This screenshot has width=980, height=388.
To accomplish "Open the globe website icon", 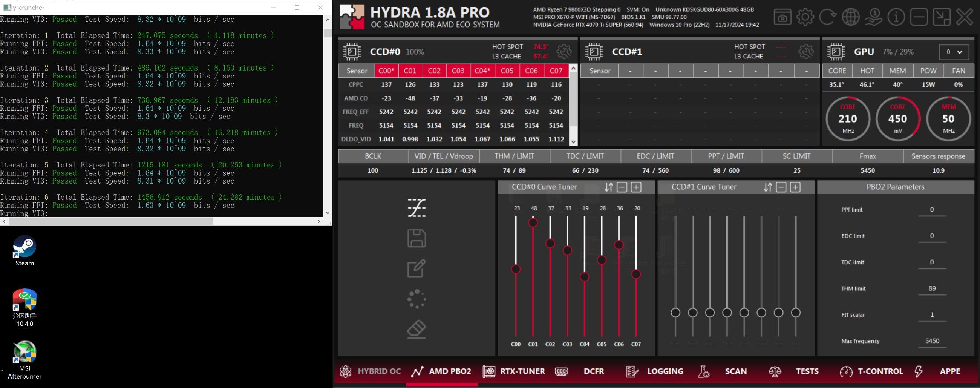I will click(x=850, y=17).
